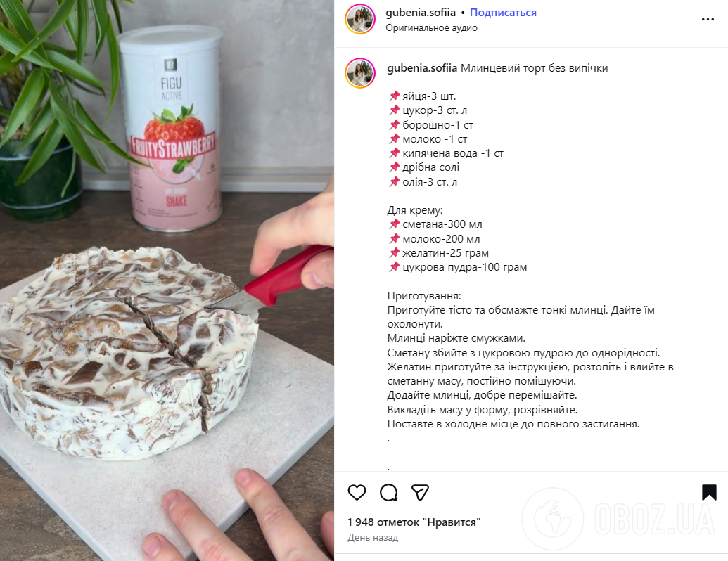View the 1 948 likes list
728x561 pixels.
coord(414,522)
